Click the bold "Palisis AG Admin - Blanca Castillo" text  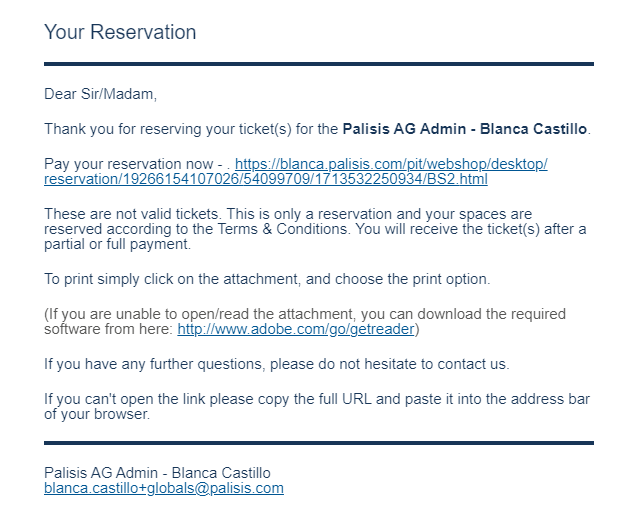tap(465, 129)
